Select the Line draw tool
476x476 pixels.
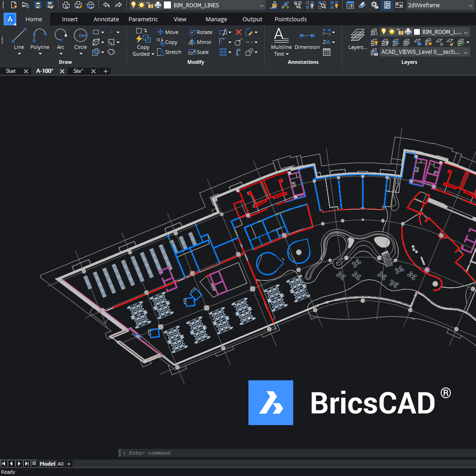click(x=19, y=39)
